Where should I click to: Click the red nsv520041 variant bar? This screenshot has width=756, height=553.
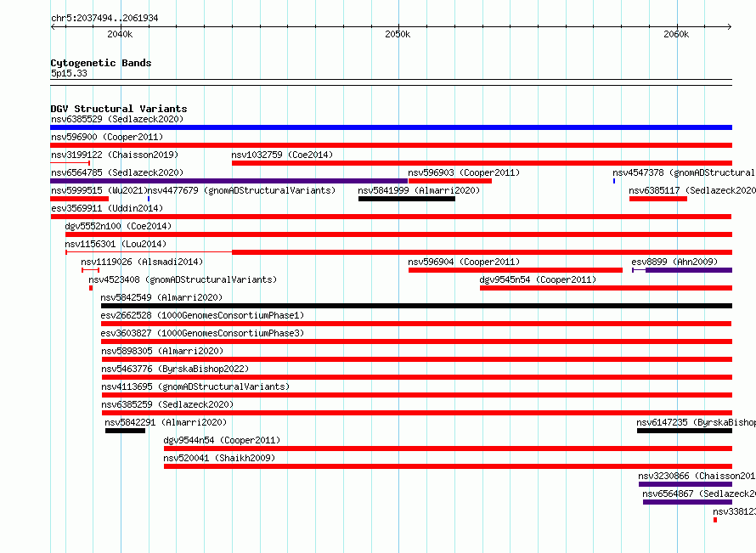(448, 466)
